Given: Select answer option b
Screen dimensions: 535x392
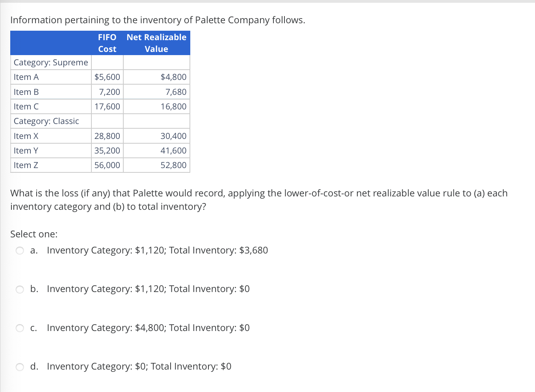Looking at the screenshot, I should [19, 289].
